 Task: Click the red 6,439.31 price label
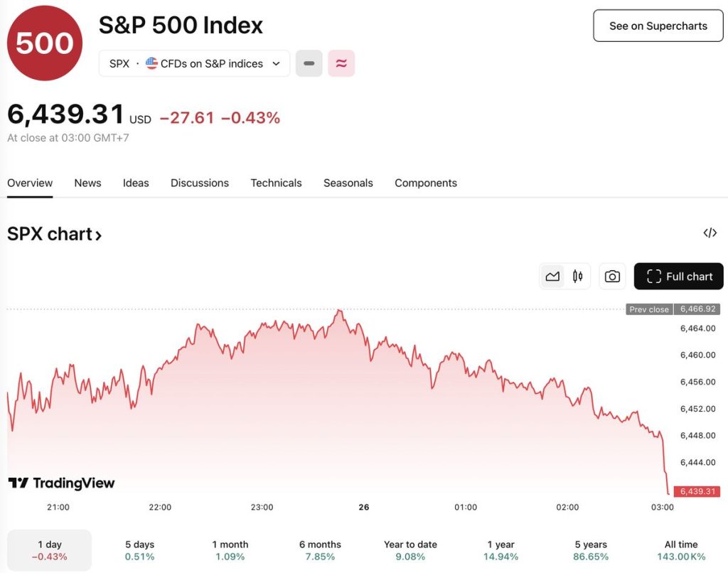pyautogui.click(x=697, y=491)
